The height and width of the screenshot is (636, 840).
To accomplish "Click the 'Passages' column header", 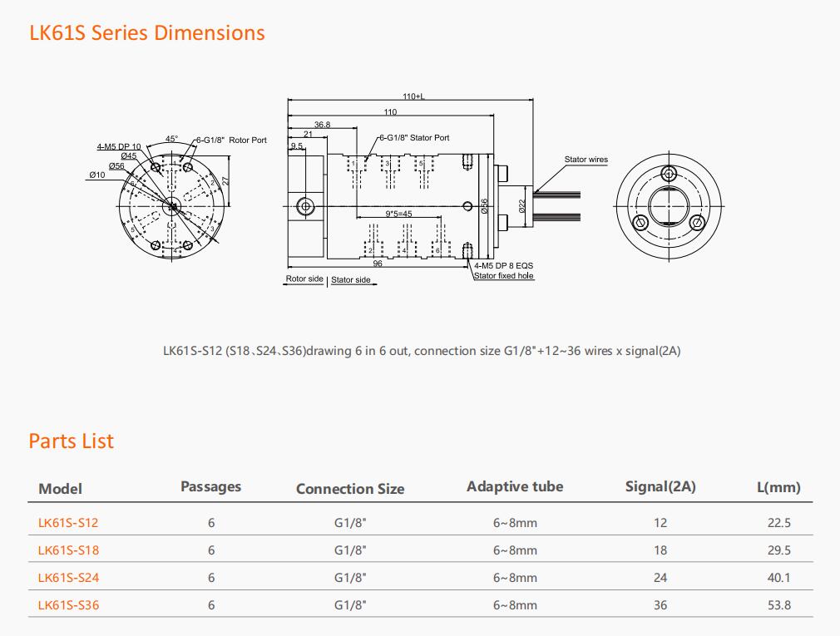I will click(210, 486).
